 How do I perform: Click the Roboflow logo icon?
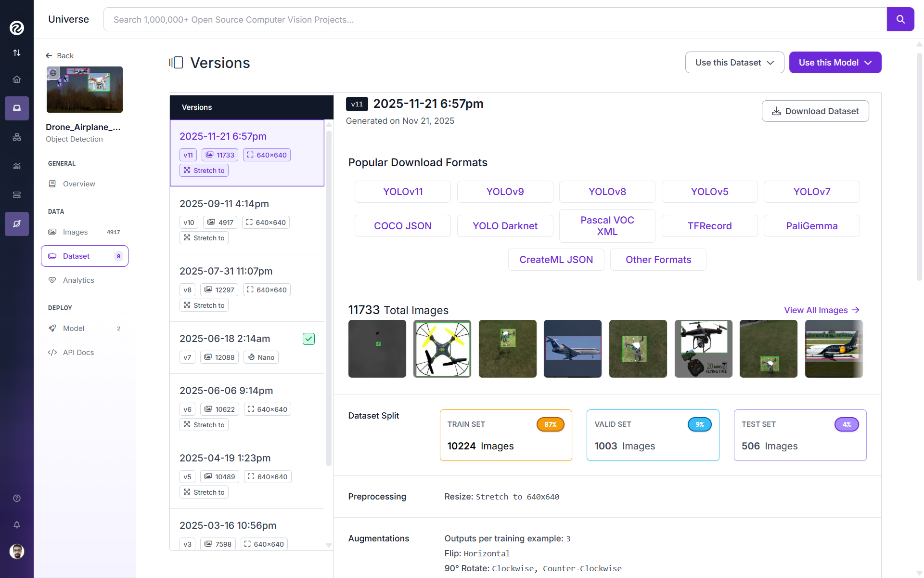pos(17,28)
